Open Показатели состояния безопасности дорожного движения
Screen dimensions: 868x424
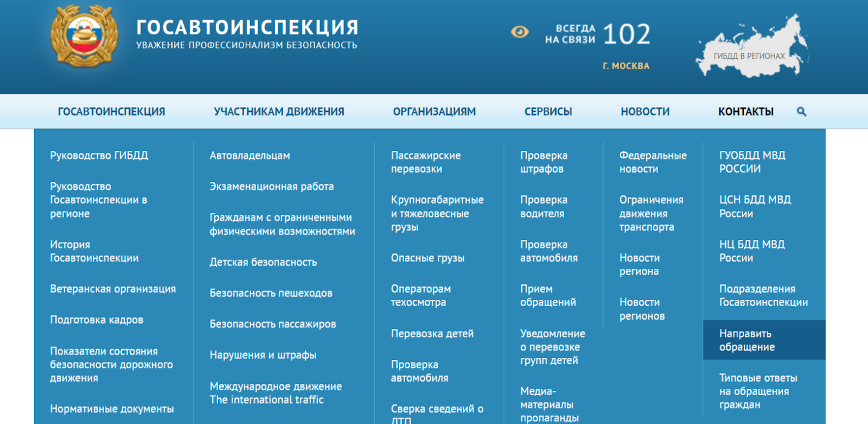[111, 365]
